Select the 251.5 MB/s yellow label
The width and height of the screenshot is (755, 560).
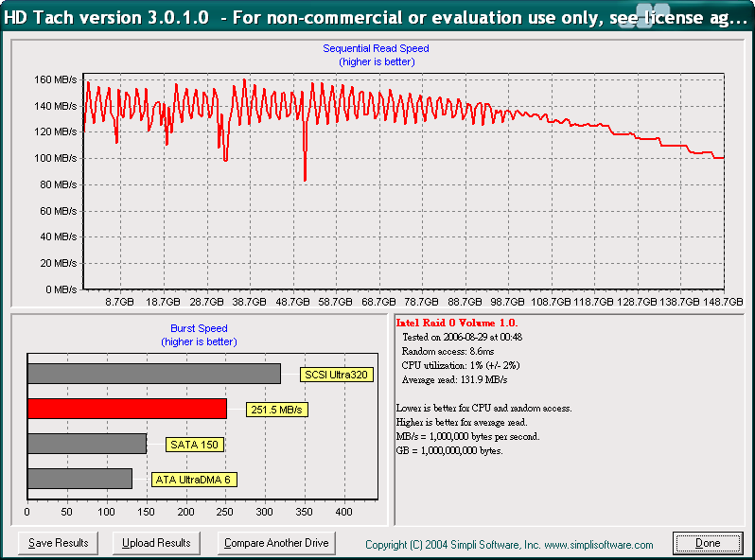pyautogui.click(x=277, y=410)
